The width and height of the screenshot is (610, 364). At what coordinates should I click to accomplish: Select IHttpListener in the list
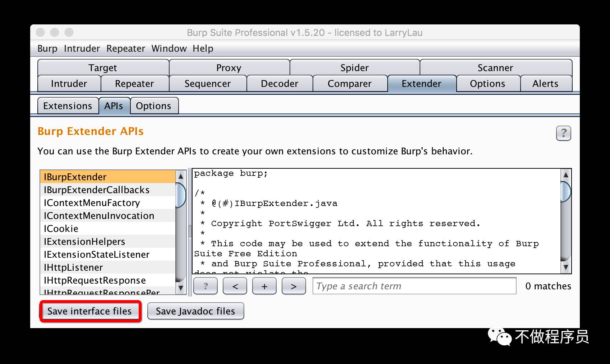(x=108, y=267)
